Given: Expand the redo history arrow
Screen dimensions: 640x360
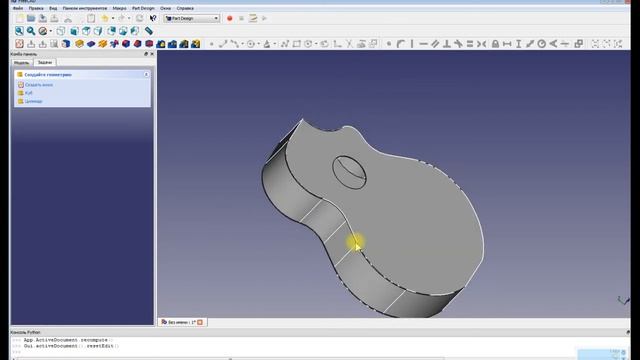Looking at the screenshot, I should tap(129, 18).
